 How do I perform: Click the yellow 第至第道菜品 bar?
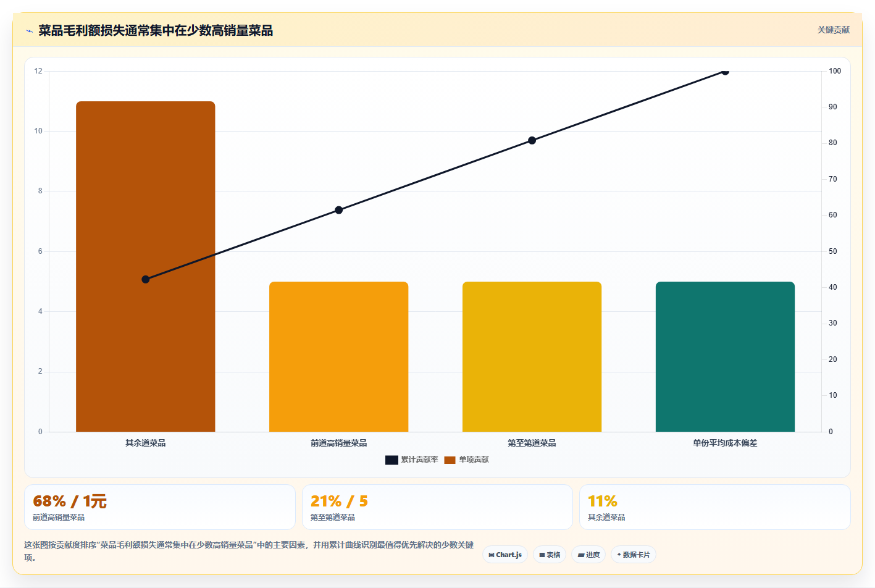click(532, 356)
